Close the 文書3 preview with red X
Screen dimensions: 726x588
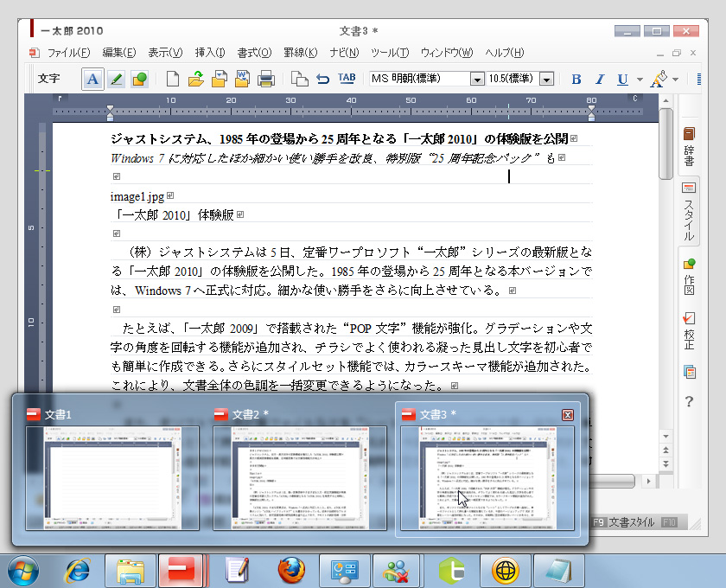pyautogui.click(x=568, y=415)
